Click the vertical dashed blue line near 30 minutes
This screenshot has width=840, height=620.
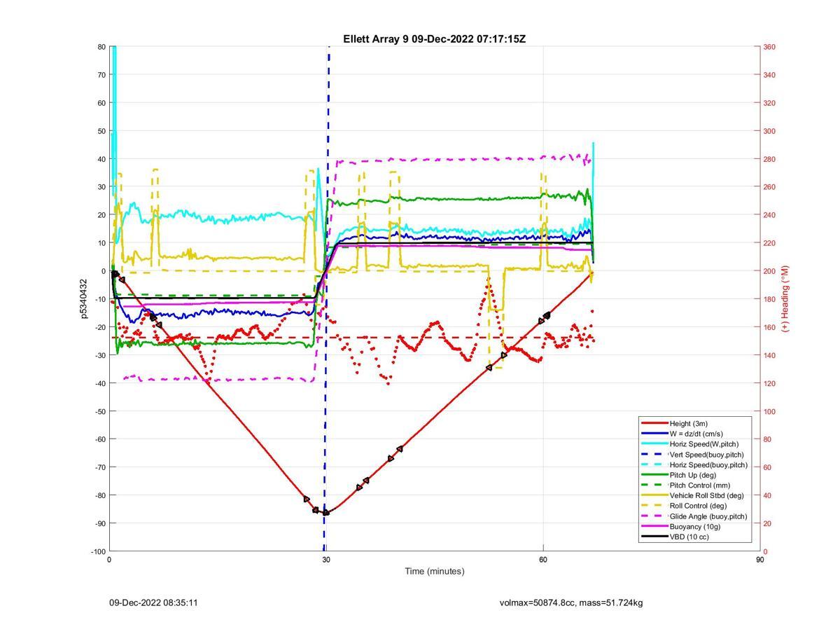tap(326, 299)
